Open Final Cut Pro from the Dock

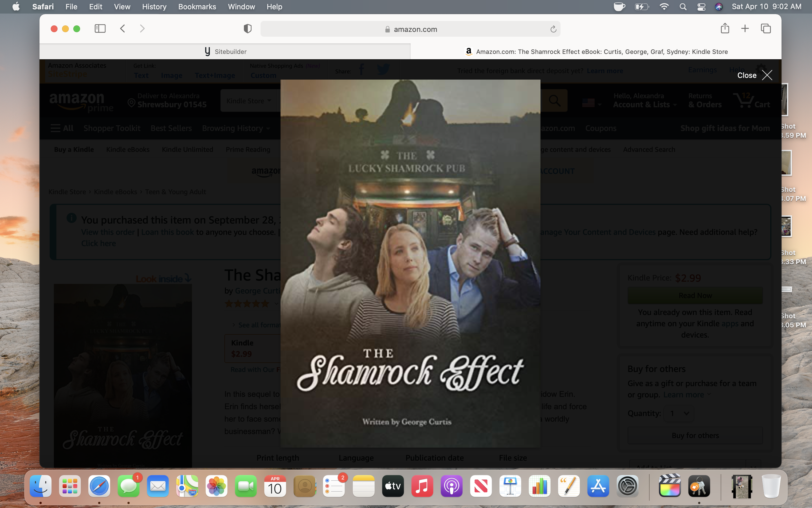(x=670, y=486)
